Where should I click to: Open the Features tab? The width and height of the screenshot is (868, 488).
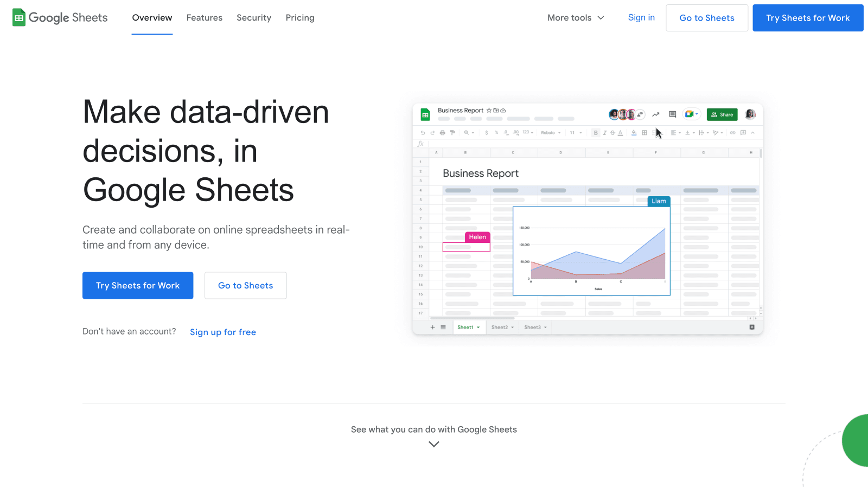pos(205,18)
